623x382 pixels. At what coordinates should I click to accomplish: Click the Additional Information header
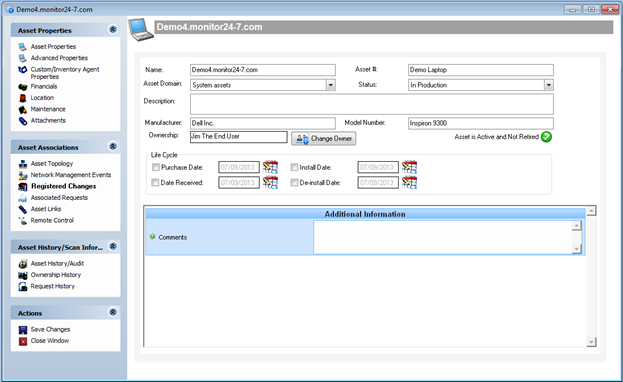(365, 214)
